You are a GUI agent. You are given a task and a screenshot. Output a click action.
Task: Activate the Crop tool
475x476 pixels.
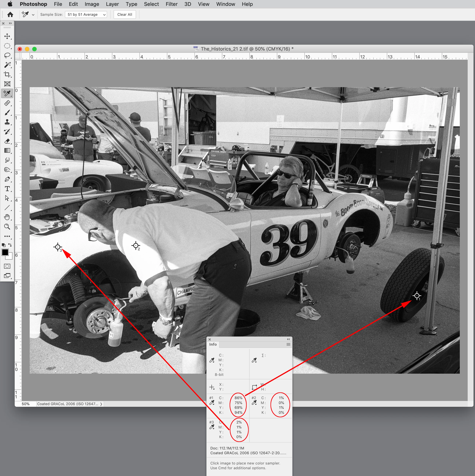tap(7, 74)
